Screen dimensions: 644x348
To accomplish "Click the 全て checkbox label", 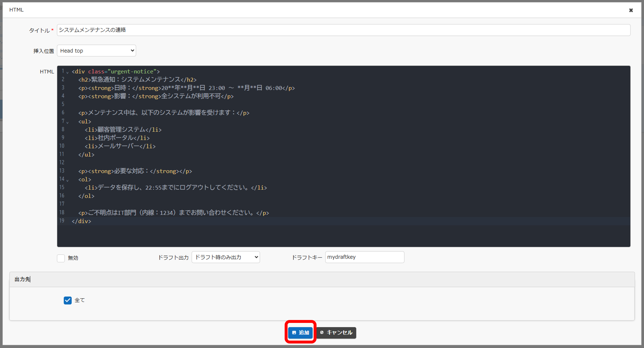I will 80,300.
